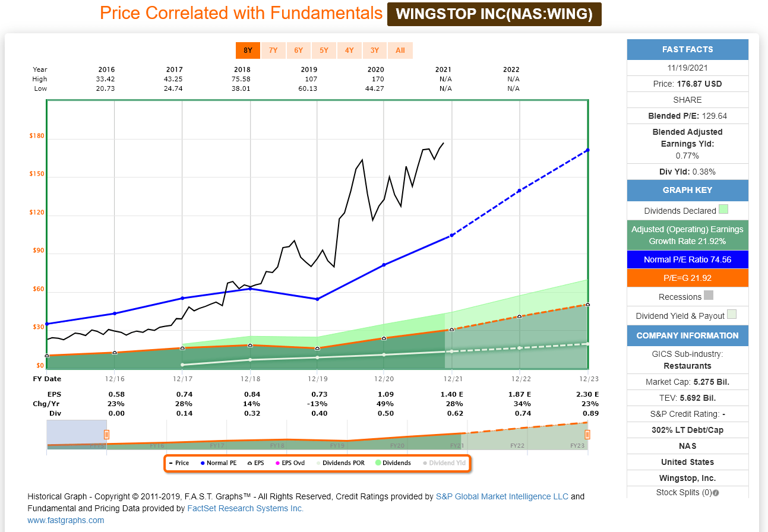Enable the Dividends POR legend entry
This screenshot has height=532, width=768.
coord(340,463)
